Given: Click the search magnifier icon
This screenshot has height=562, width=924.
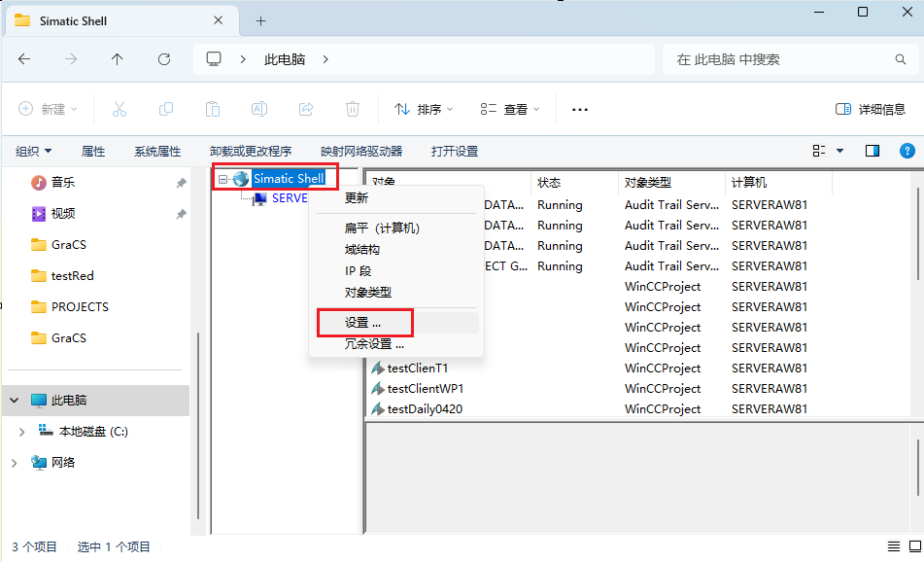Looking at the screenshot, I should [x=901, y=59].
